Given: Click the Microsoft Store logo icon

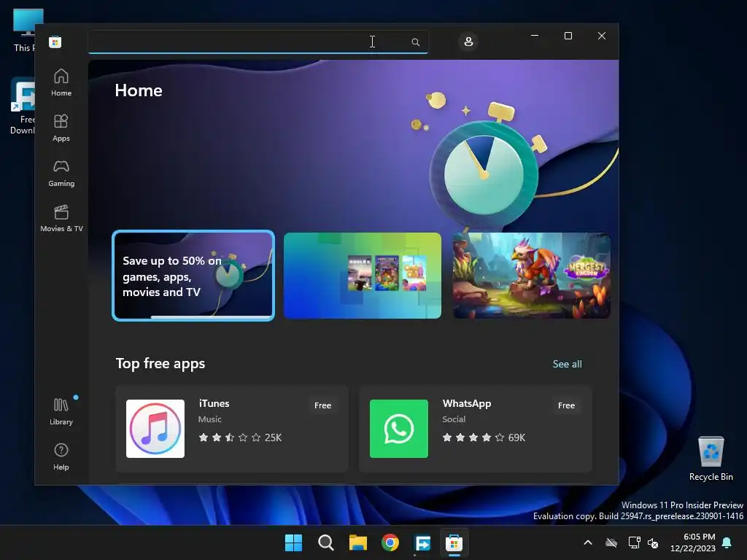Looking at the screenshot, I should coord(55,42).
